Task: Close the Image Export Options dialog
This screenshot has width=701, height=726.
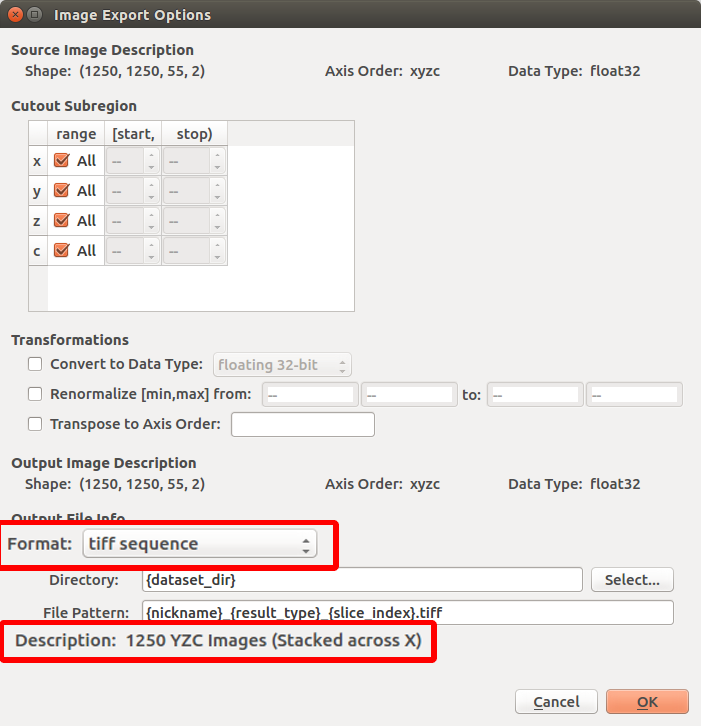Action: coord(13,15)
